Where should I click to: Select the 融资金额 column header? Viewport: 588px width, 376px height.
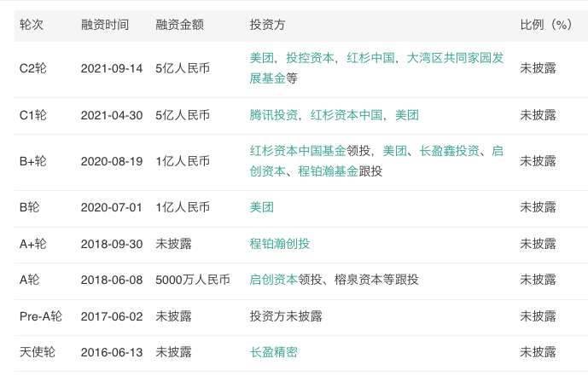tap(179, 25)
